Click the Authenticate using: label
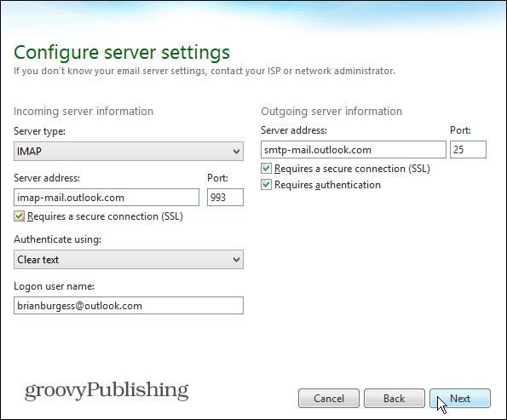Viewport: 507px width, 420px height. pos(58,239)
